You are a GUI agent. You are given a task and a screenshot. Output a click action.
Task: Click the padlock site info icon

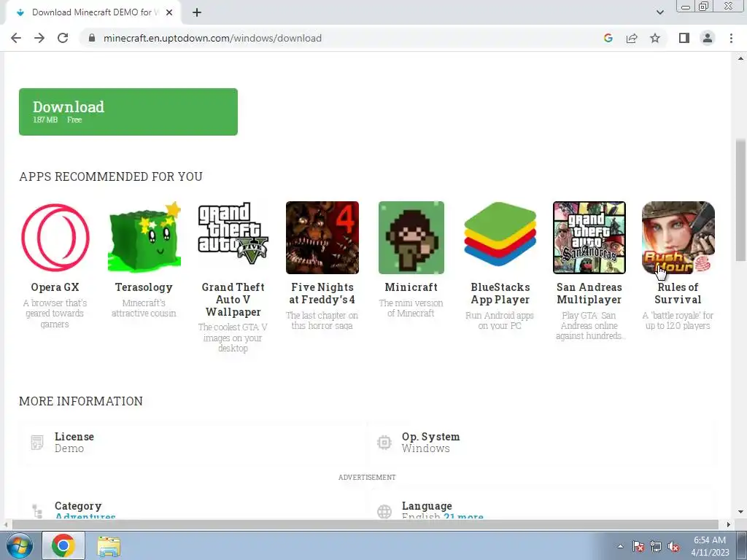92,38
